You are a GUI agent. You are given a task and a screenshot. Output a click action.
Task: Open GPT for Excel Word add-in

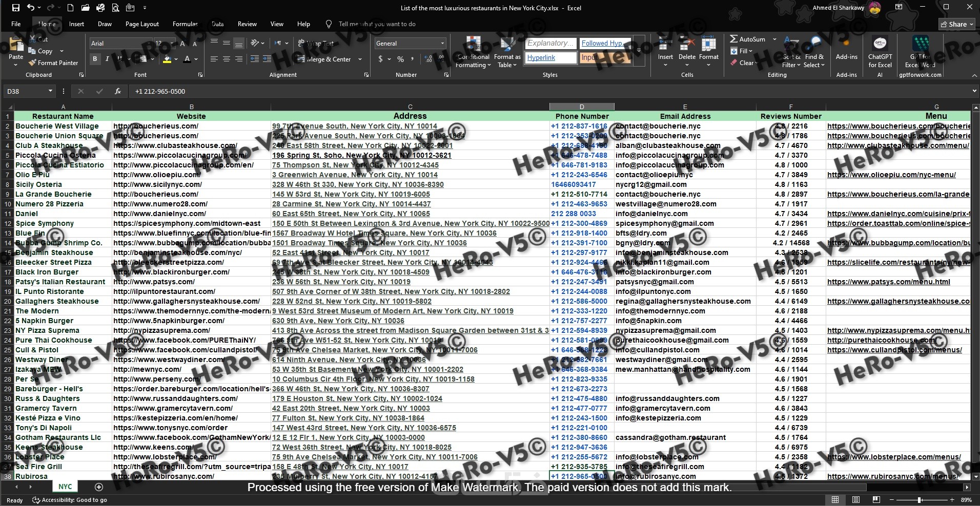pyautogui.click(x=920, y=52)
